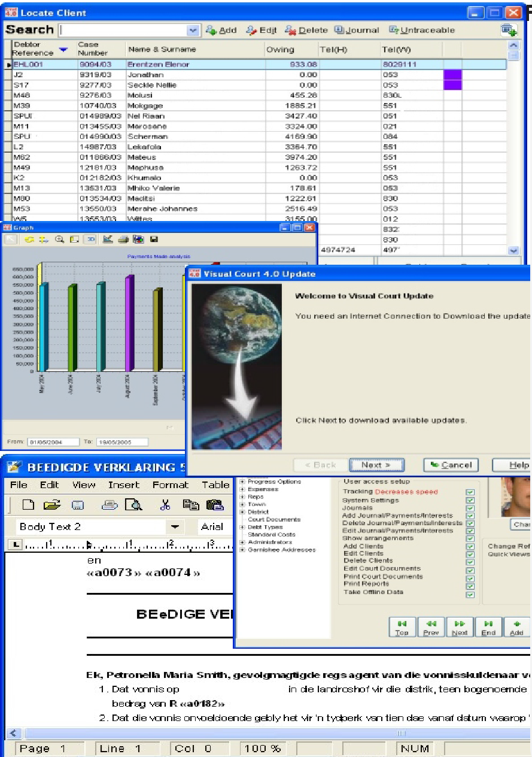Open the Body Text 2 style dropdown
Screen dimensions: 532x757
tap(175, 527)
